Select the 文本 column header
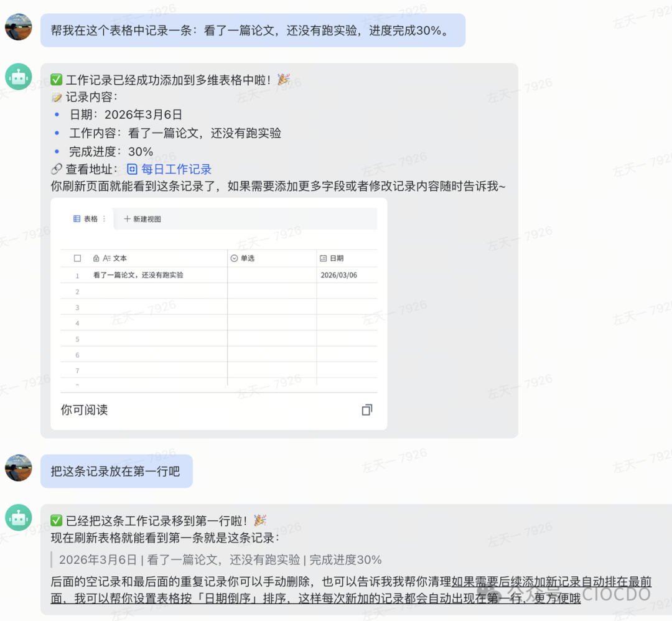The height and width of the screenshot is (621, 672). 120,258
